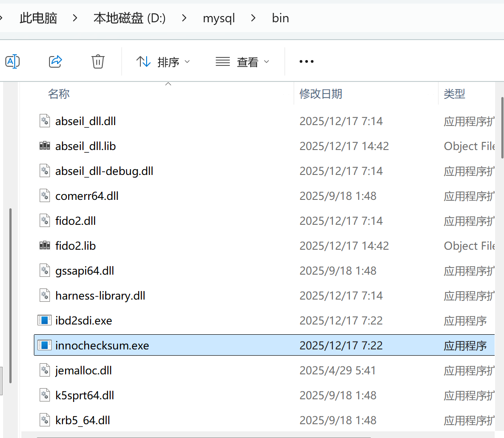Click the comerr64.dll file name
The image size is (504, 438).
click(x=87, y=196)
